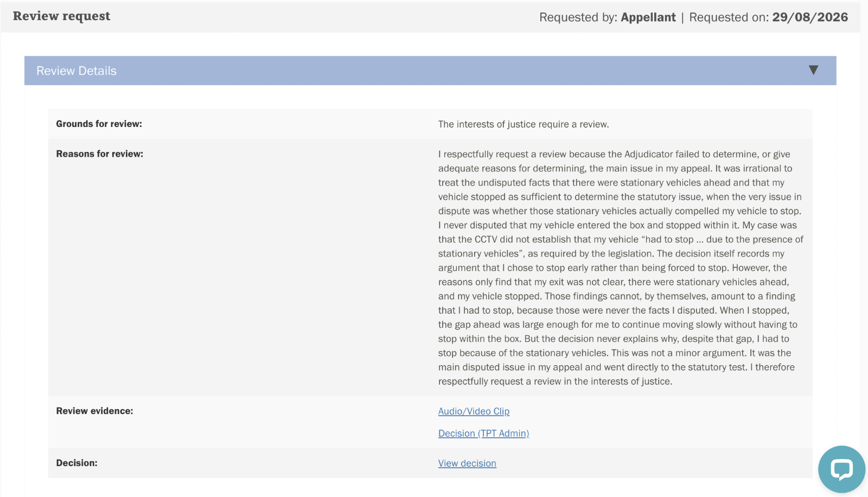
Task: Select the bold Appellant requester name
Action: click(648, 17)
